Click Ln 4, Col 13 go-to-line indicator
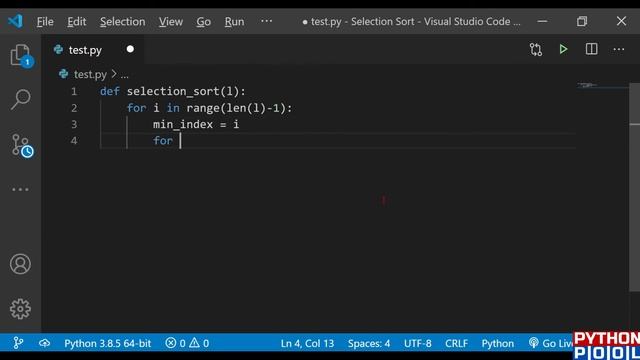The image size is (640, 360). coord(307,343)
